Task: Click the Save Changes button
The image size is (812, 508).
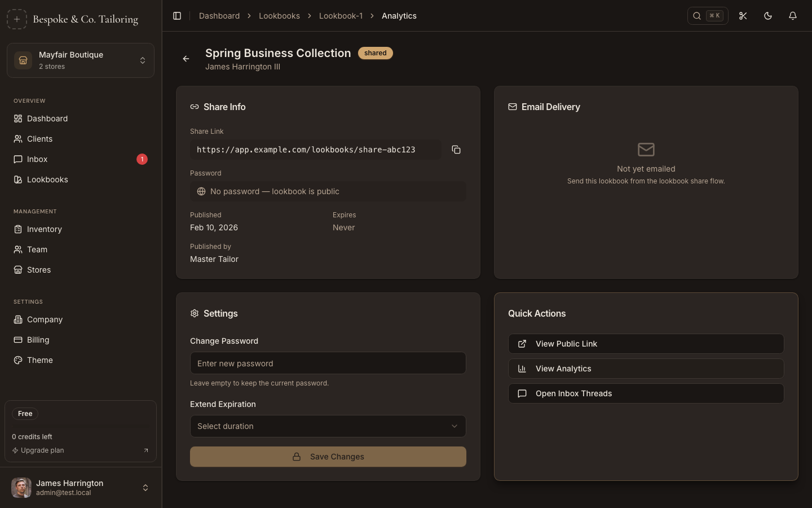Action: pos(328,457)
